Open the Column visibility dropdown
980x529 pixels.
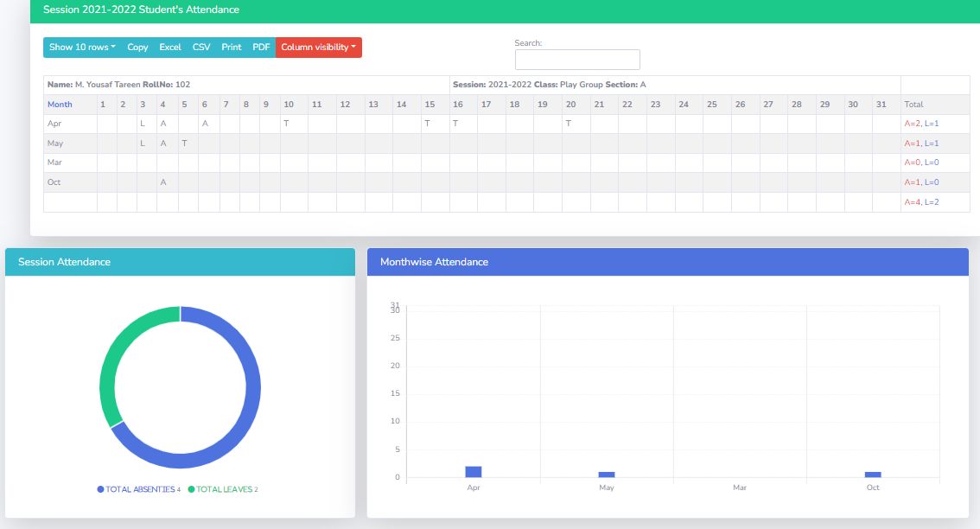tap(319, 48)
